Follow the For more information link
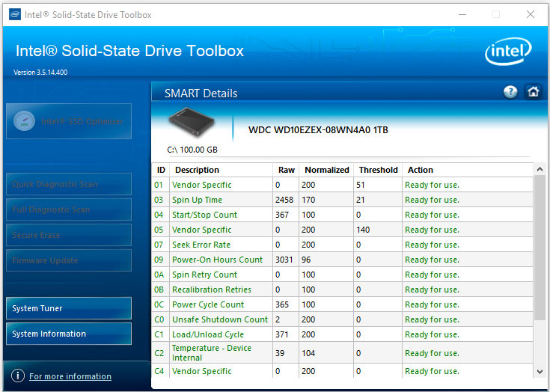 (70, 376)
